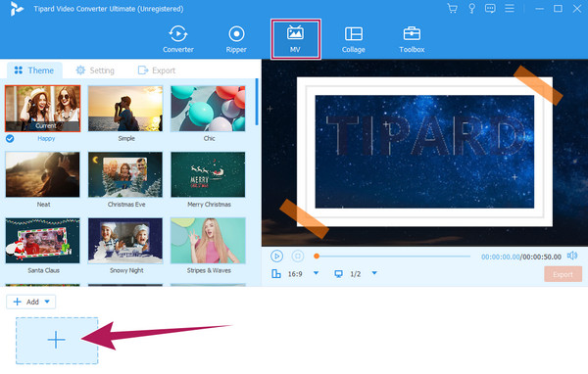Click the Export button below preview
The image size is (588, 374).
coord(563,274)
